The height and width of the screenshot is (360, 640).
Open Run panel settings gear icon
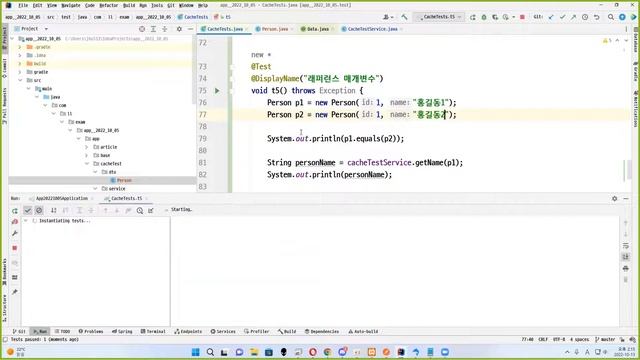(x=615, y=198)
